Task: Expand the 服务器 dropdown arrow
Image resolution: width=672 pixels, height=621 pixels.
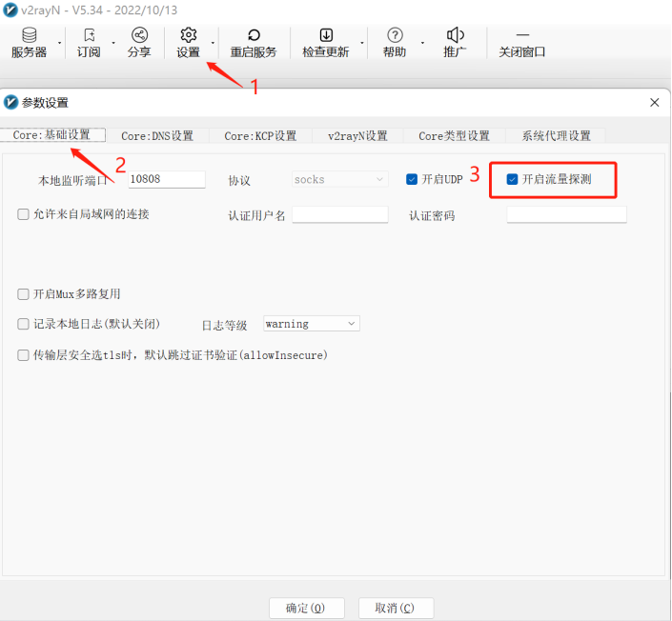Action: (59, 43)
